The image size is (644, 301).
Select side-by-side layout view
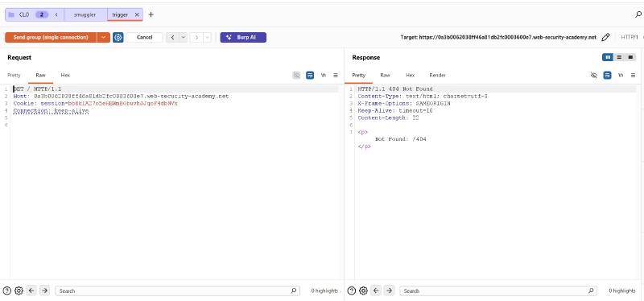[608, 57]
